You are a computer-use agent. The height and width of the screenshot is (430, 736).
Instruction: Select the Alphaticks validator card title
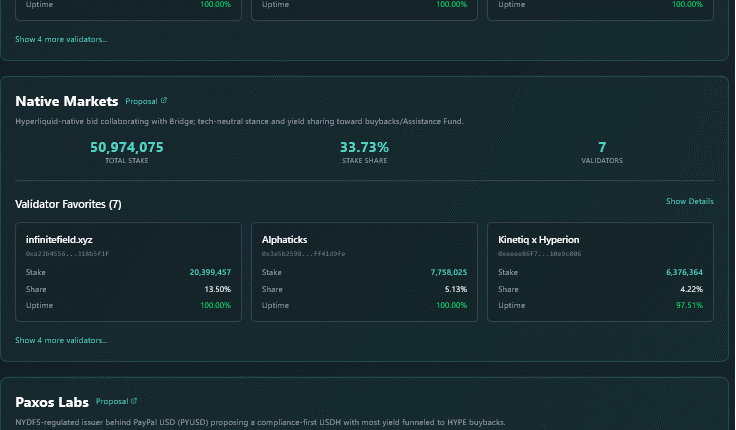286,240
